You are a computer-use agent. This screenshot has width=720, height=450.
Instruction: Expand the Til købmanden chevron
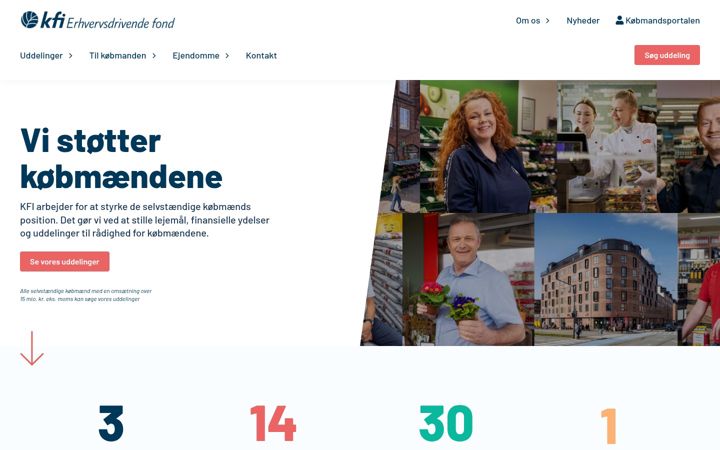click(x=154, y=56)
